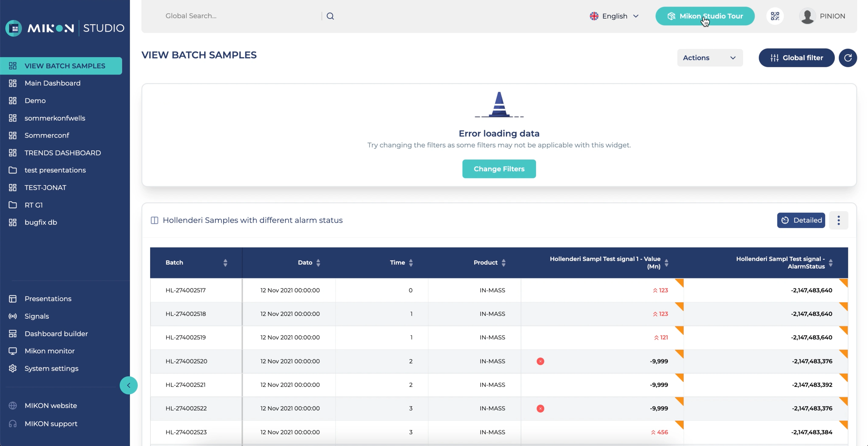This screenshot has width=868, height=446.
Task: Click the MIKON website globe icon
Action: 13,405
